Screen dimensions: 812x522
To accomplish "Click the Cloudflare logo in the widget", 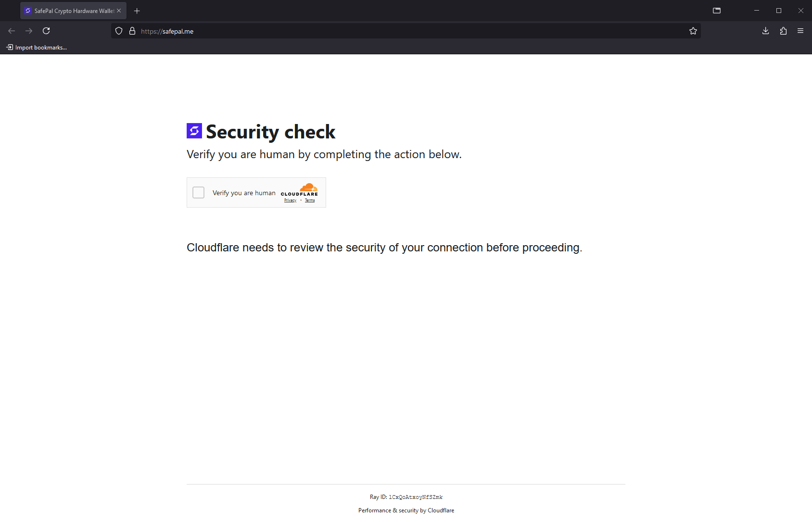I will click(299, 189).
